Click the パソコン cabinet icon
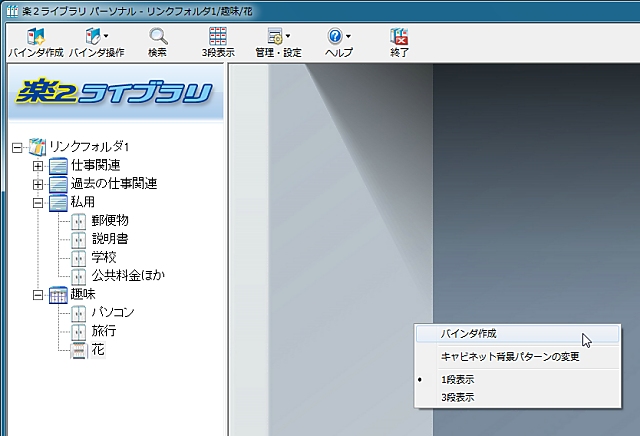The width and height of the screenshot is (640, 436). point(78,313)
